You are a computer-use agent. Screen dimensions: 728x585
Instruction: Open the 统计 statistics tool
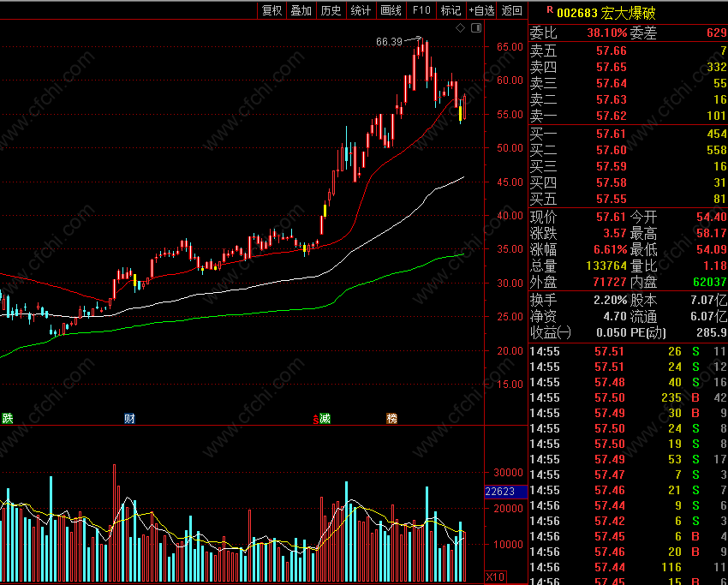coord(361,10)
